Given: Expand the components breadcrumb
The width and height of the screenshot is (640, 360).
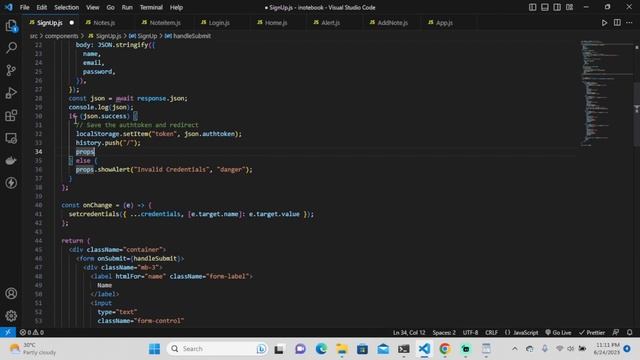Looking at the screenshot, I should tap(61, 36).
